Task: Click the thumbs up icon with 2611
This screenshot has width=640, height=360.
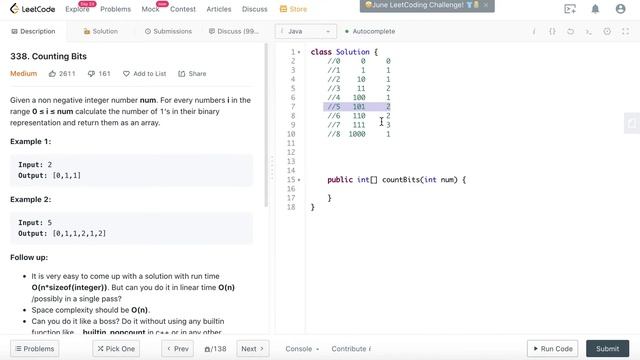Action: (x=52, y=73)
